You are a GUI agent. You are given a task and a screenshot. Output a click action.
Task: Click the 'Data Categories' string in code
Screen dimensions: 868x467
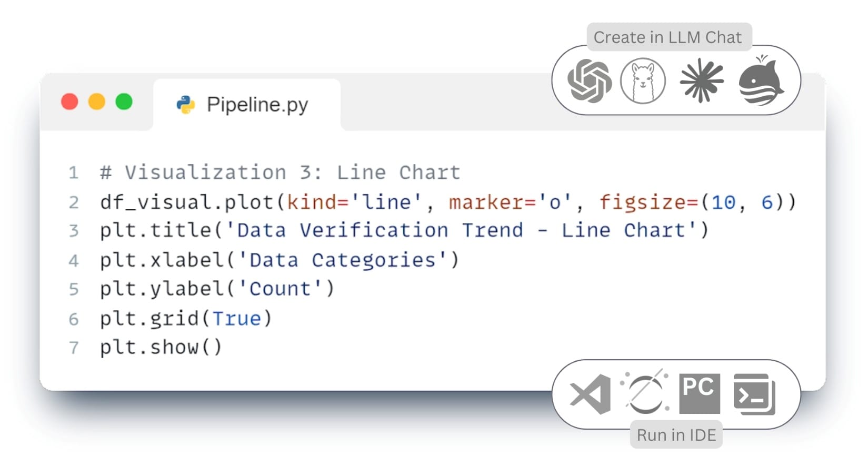click(343, 260)
